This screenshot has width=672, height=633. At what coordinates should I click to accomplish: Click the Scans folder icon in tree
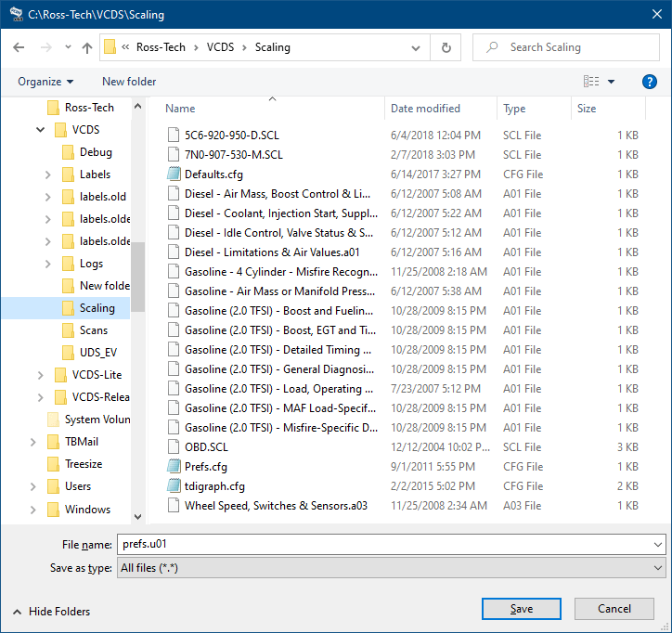click(68, 330)
